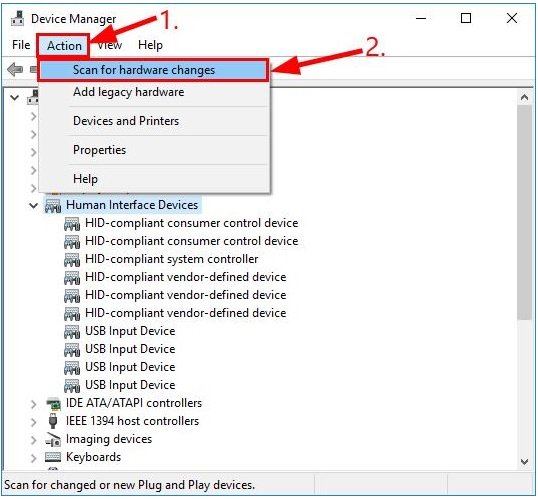Viewport: 538px width, 499px height.
Task: Click the IDE ATA/ATAPI controllers icon
Action: (x=53, y=403)
